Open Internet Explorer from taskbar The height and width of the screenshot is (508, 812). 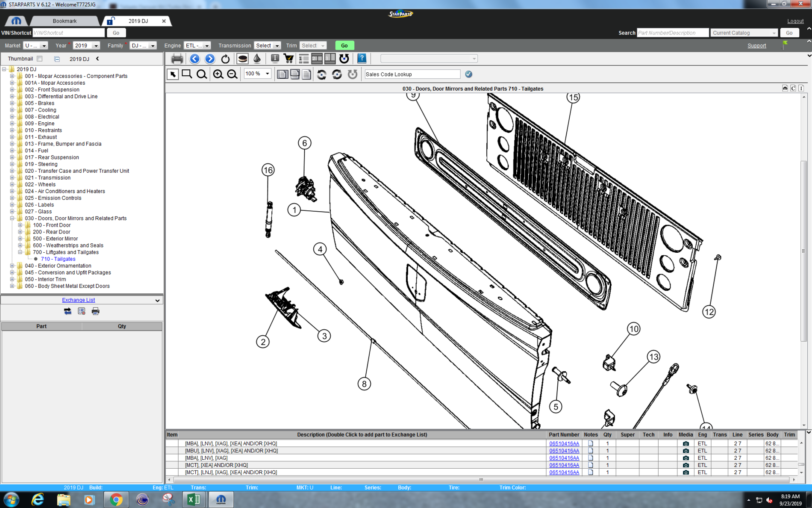coord(38,499)
